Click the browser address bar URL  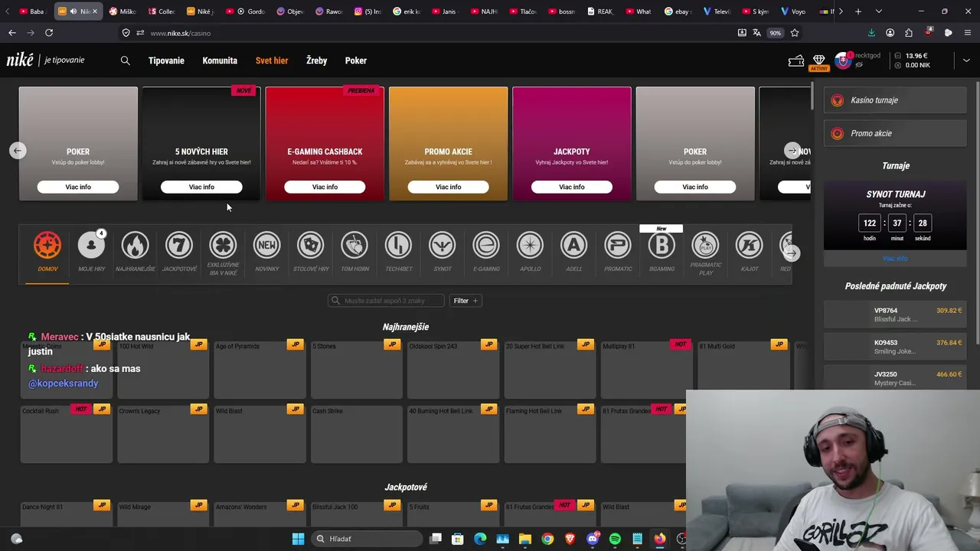(181, 33)
